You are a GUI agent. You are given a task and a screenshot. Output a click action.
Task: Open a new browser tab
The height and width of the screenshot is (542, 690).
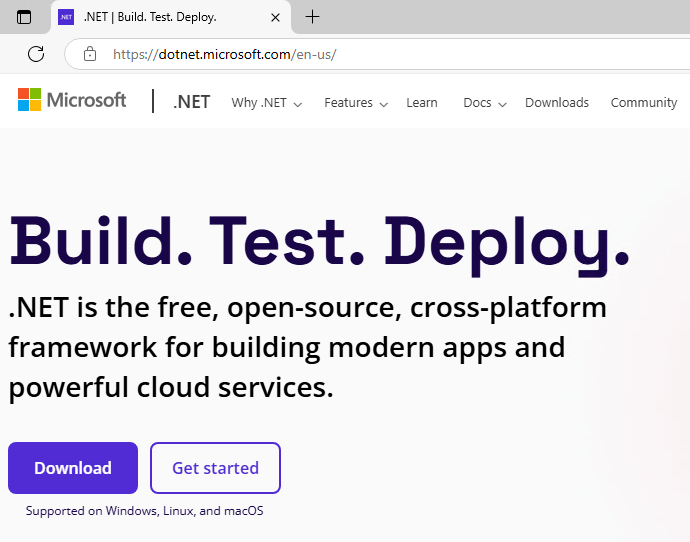(312, 17)
